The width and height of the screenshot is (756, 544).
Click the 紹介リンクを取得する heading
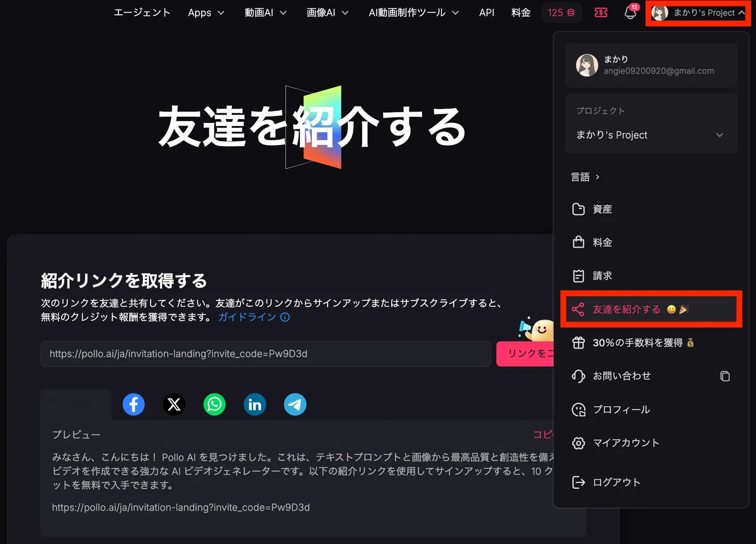point(124,280)
